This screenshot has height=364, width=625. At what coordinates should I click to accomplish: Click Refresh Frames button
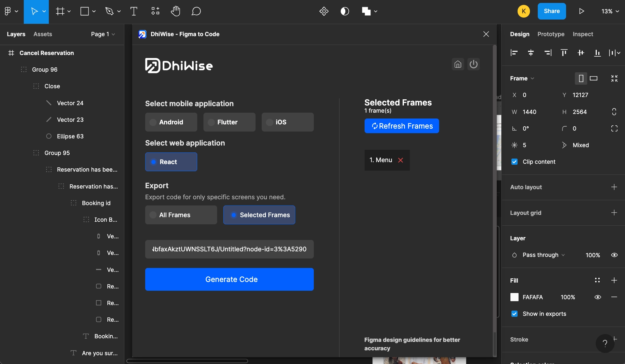(x=401, y=126)
